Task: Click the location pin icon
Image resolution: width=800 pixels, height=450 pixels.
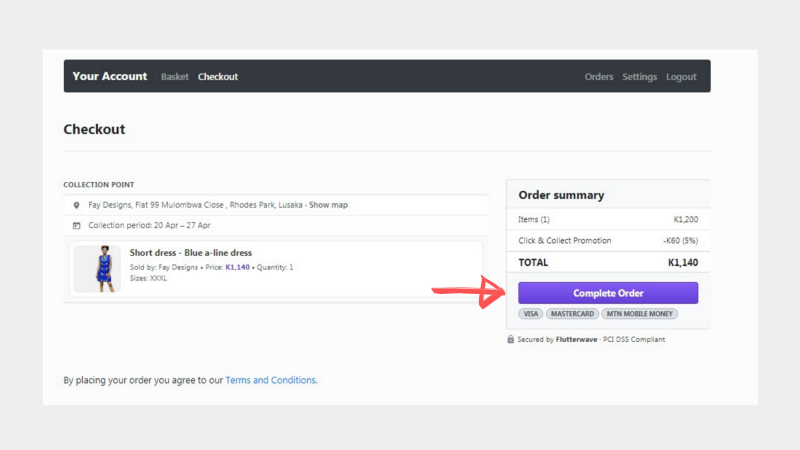Action: (x=77, y=205)
